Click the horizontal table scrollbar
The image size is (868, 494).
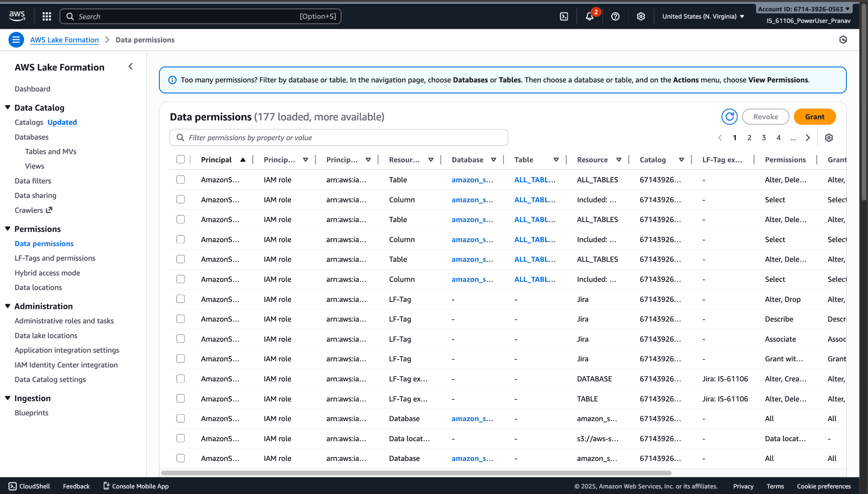click(416, 473)
